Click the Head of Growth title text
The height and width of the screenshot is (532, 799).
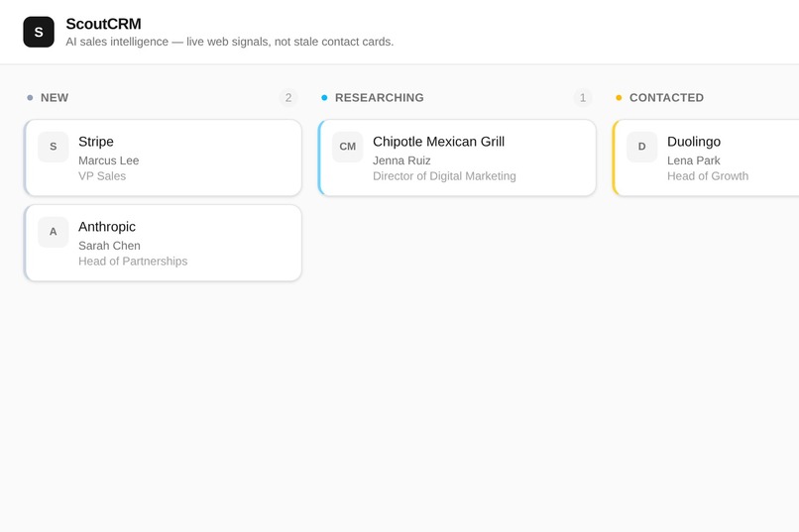pyautogui.click(x=708, y=176)
